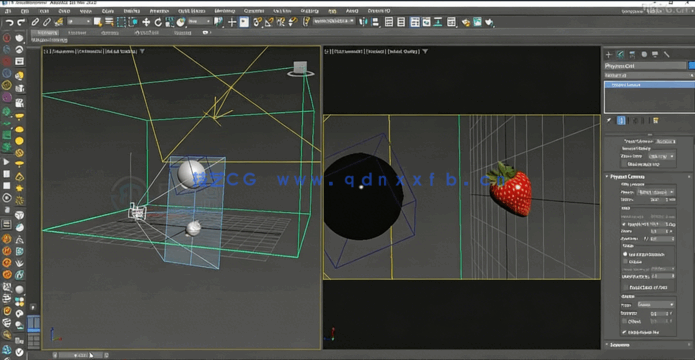Activate the Select and Link tool

(x=35, y=22)
